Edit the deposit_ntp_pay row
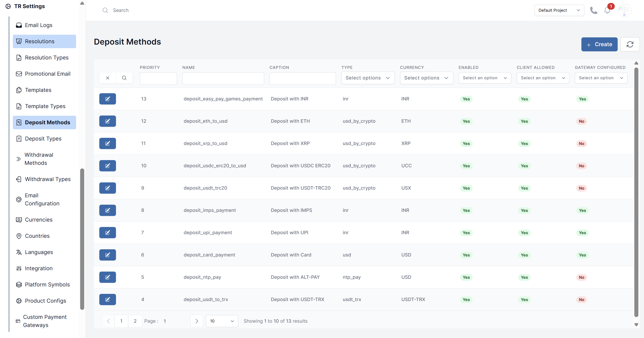This screenshot has height=338, width=644. pyautogui.click(x=107, y=277)
